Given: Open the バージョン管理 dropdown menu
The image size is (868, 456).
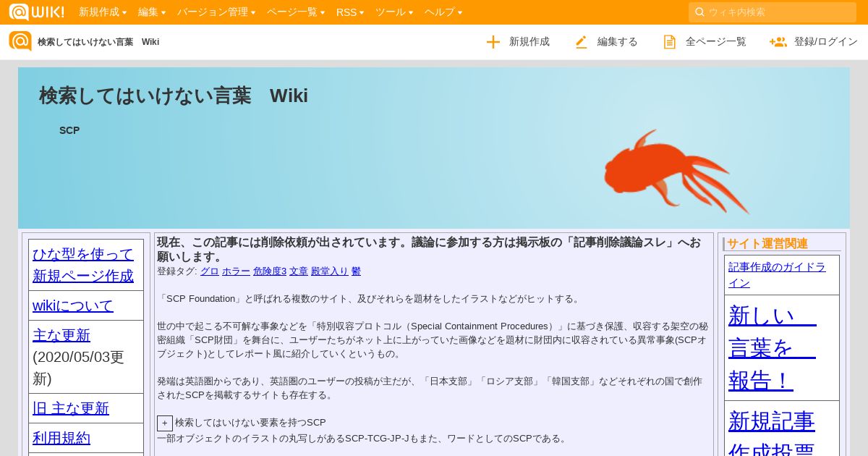Looking at the screenshot, I should (216, 12).
